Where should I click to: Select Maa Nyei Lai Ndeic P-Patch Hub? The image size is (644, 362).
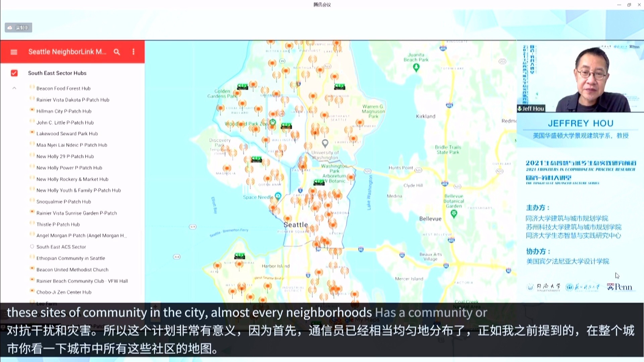(72, 145)
